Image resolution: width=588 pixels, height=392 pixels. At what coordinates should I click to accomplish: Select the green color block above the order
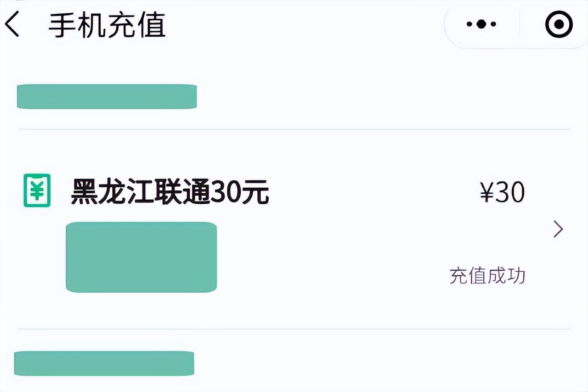pyautogui.click(x=107, y=96)
